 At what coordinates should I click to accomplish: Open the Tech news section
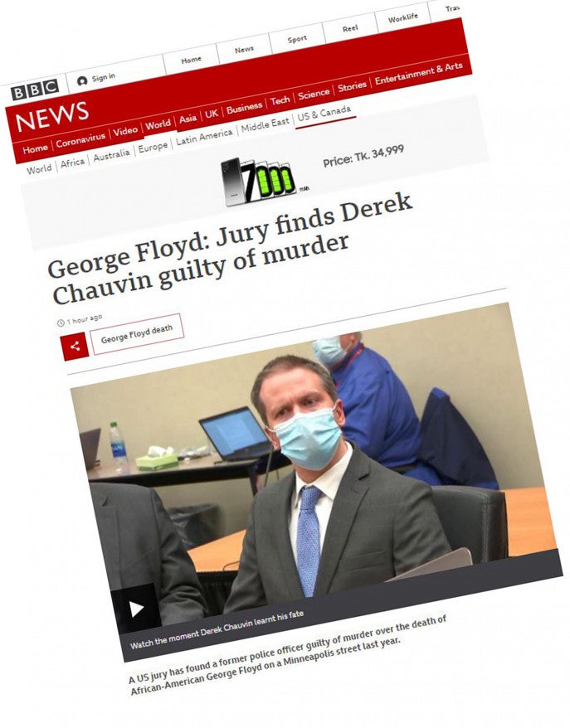[x=280, y=100]
